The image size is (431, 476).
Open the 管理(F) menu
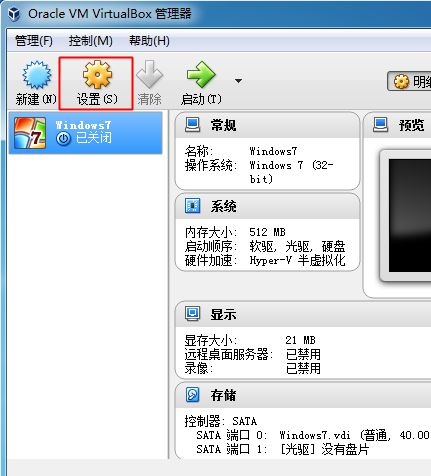tap(34, 41)
